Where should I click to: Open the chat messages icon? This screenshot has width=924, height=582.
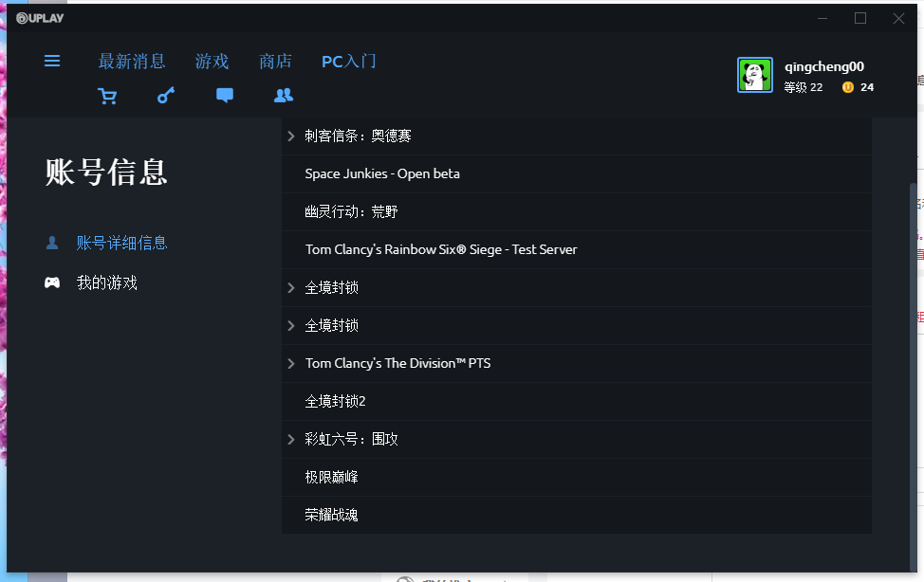click(225, 96)
